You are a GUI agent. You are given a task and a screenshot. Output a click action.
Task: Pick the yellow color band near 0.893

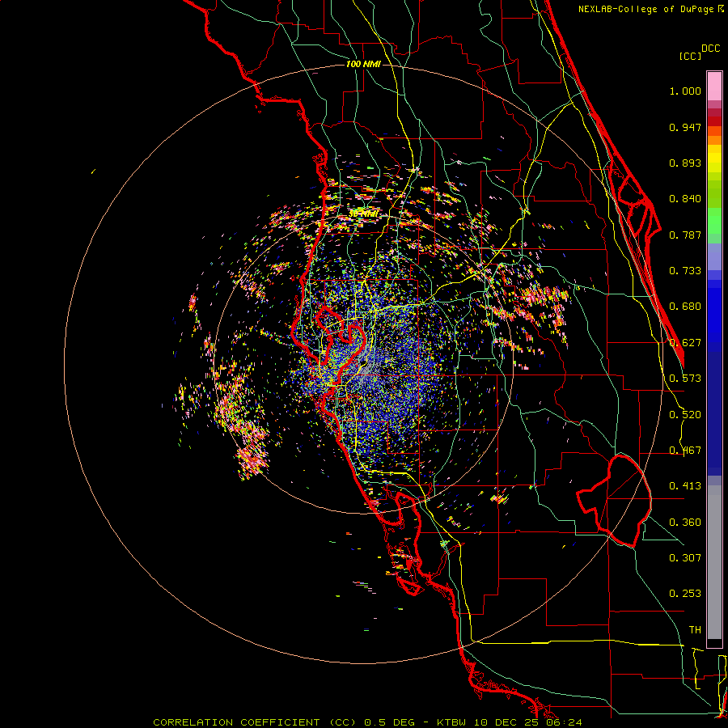point(714,159)
